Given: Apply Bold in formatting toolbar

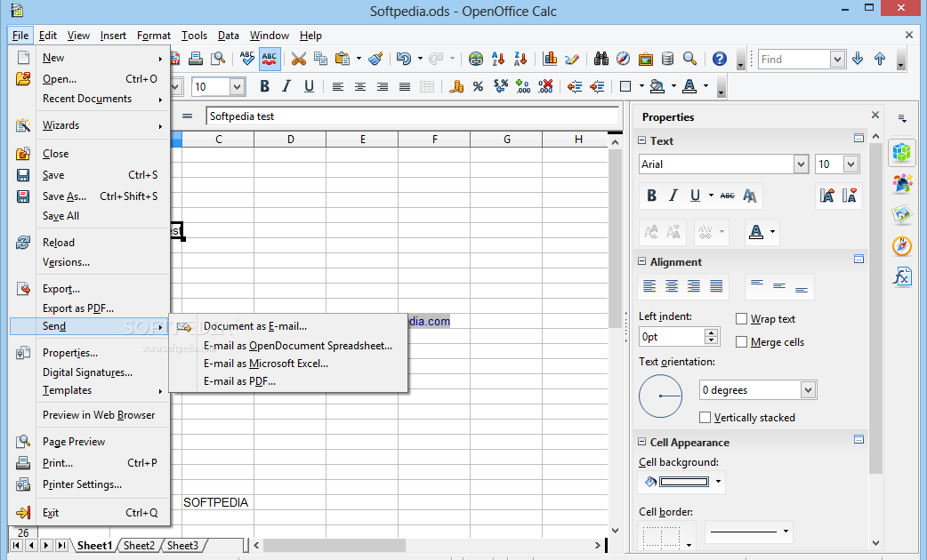Looking at the screenshot, I should point(264,86).
